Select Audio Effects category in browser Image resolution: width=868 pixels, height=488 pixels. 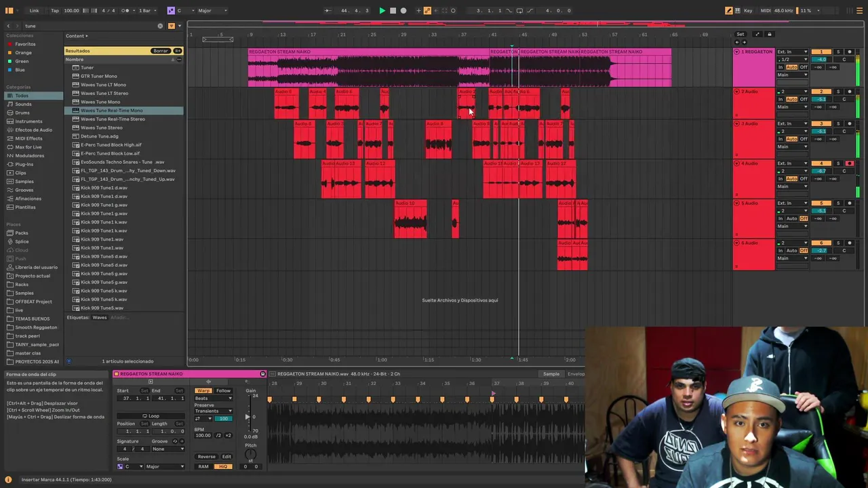[33, 129]
